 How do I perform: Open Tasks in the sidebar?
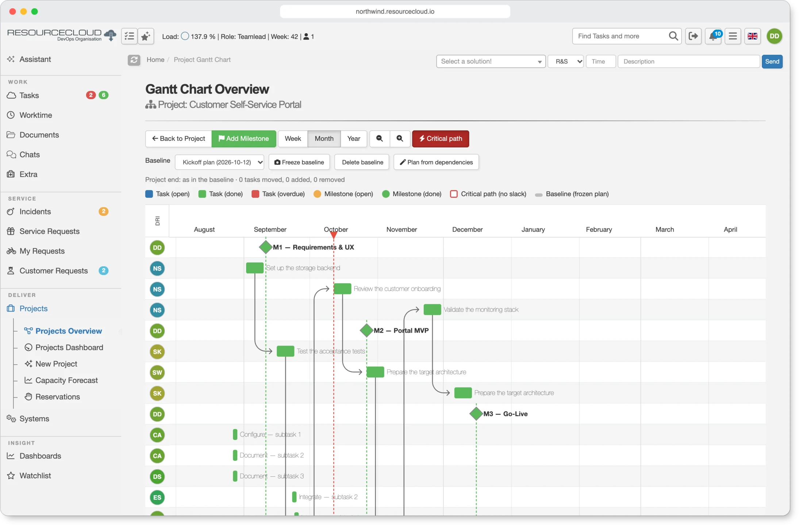[x=29, y=95]
